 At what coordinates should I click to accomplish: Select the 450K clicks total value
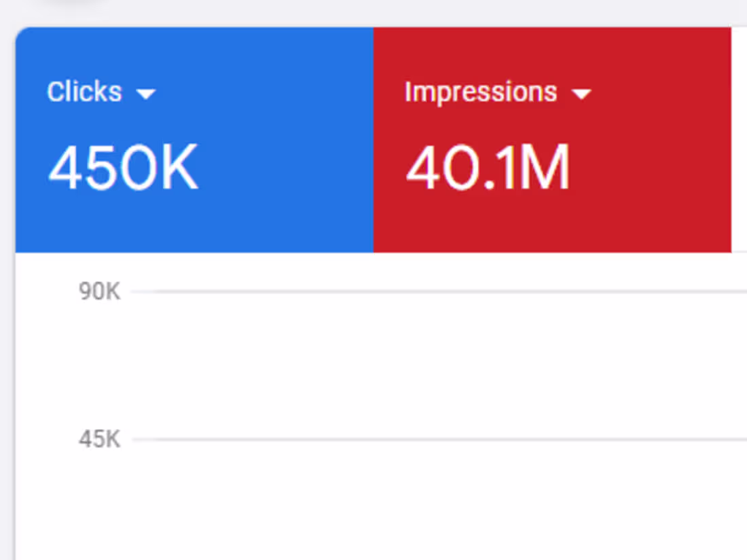(x=123, y=170)
